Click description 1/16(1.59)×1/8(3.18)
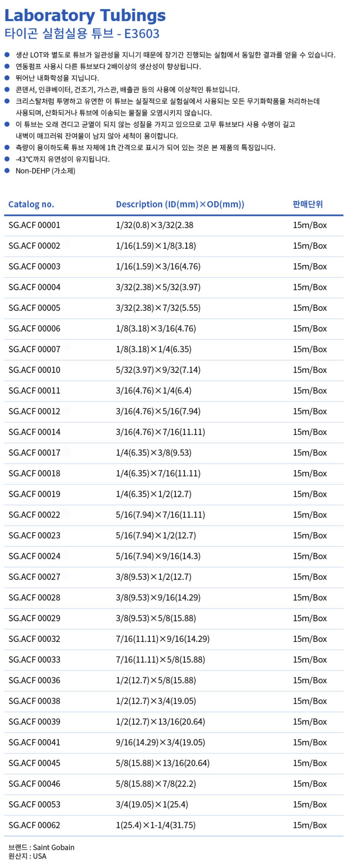The width and height of the screenshot is (348, 868). pos(156,246)
